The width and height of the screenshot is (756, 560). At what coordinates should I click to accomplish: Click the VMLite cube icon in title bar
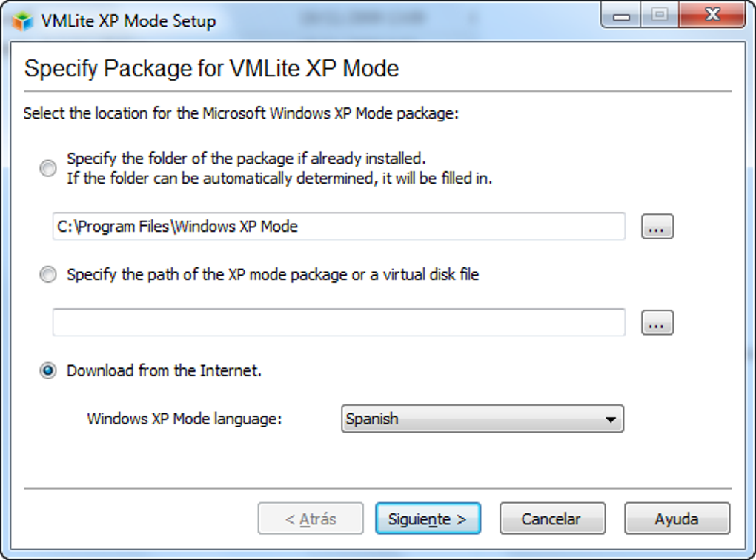(23, 21)
